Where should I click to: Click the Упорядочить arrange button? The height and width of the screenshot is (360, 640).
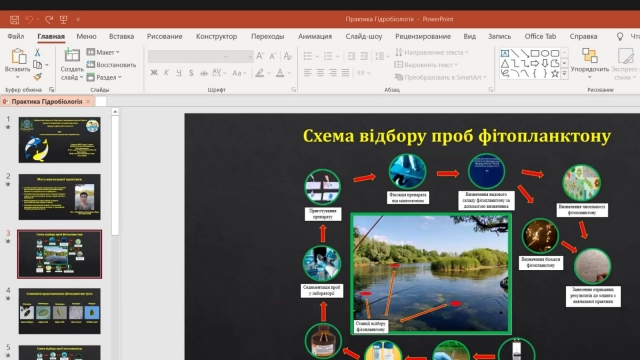point(590,62)
